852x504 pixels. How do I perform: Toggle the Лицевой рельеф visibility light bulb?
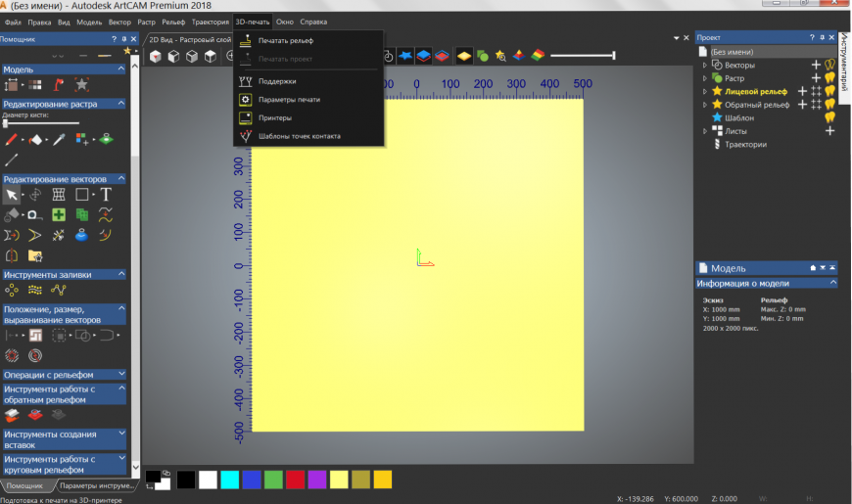[829, 91]
